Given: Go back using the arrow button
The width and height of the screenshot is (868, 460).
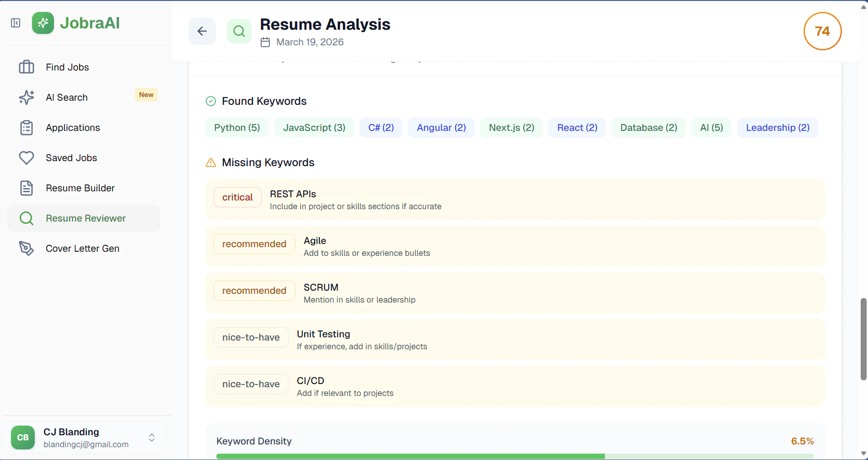Looking at the screenshot, I should 202,31.
